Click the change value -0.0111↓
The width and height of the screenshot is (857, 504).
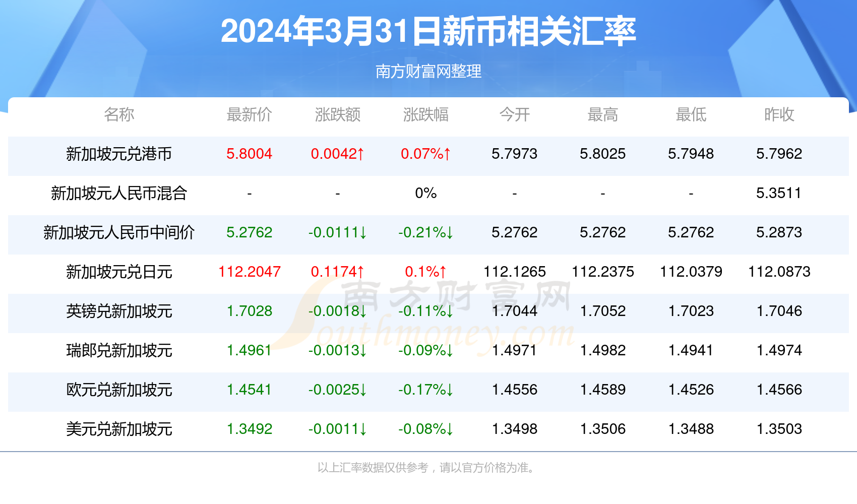pyautogui.click(x=337, y=232)
